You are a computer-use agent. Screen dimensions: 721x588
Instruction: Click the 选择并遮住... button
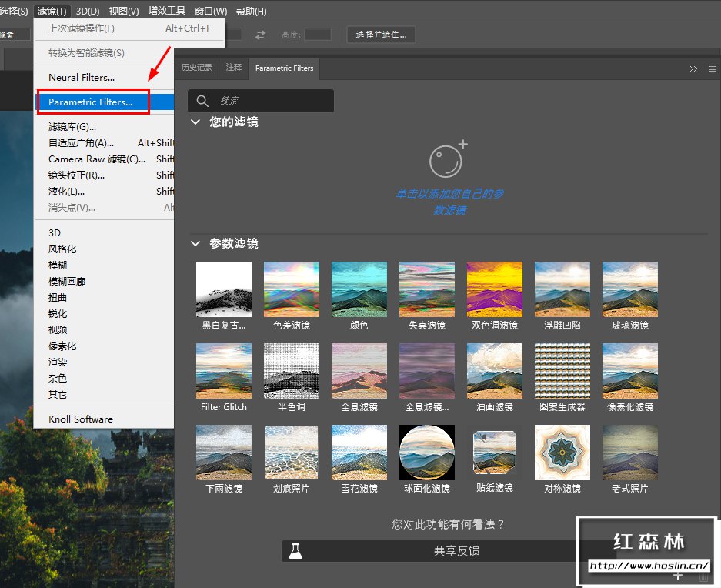381,35
